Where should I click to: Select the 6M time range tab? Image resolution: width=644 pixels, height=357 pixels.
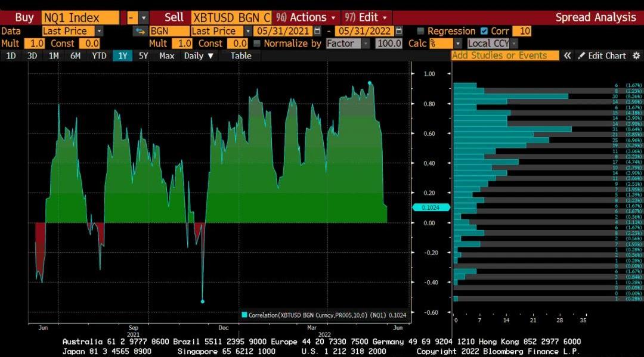point(75,55)
